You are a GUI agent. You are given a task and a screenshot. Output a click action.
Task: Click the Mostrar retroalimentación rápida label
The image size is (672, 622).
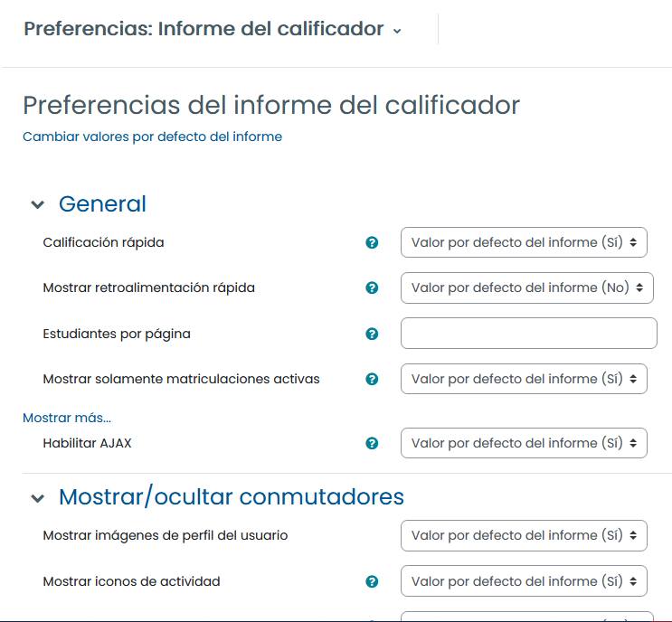coord(148,287)
